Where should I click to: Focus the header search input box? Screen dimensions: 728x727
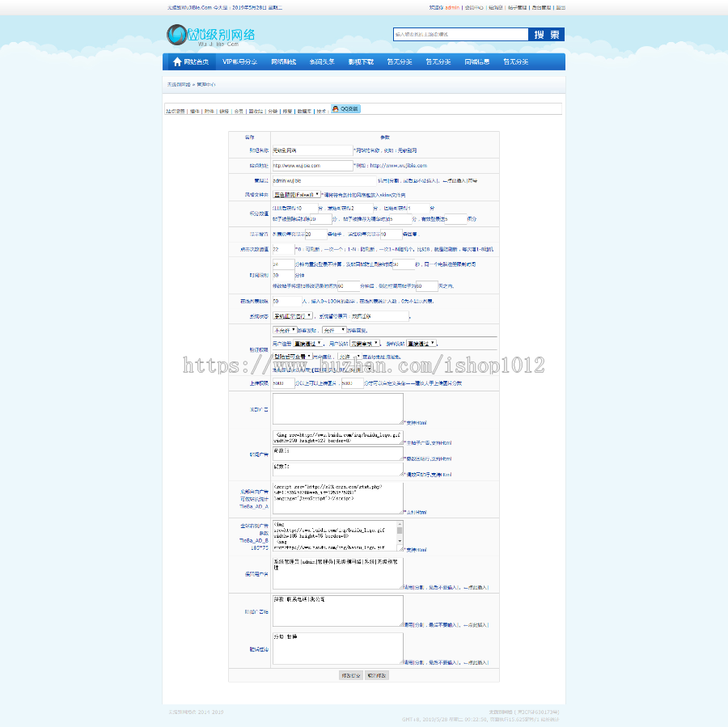pos(460,34)
